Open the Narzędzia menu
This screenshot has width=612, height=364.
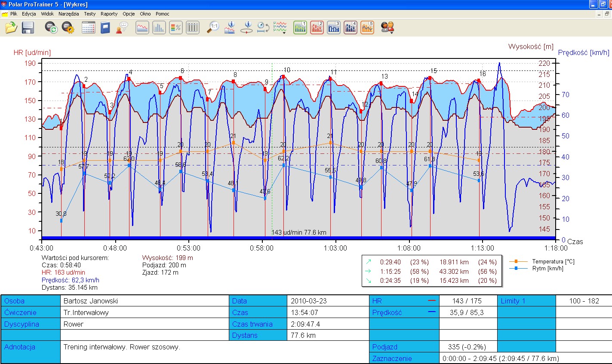68,14
